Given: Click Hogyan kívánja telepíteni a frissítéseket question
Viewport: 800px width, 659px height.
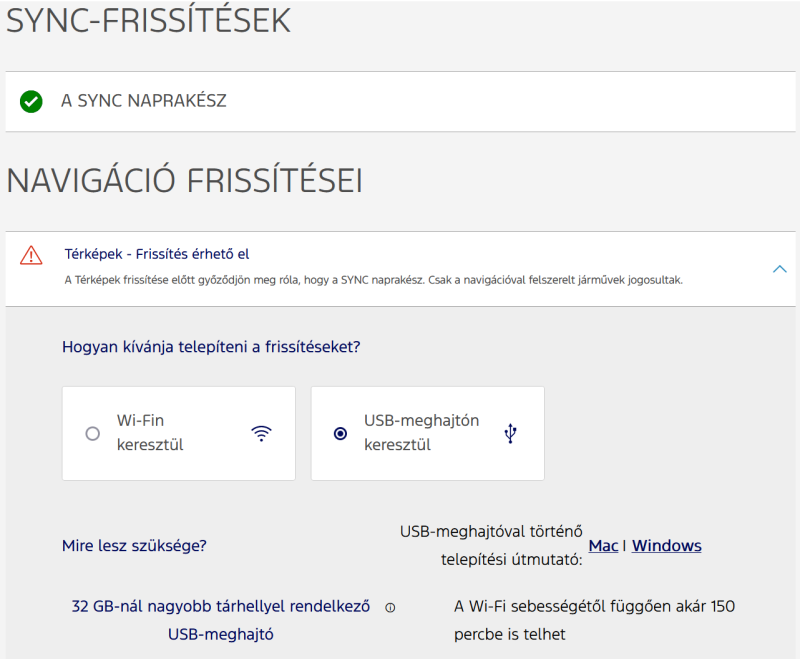Looking at the screenshot, I should (x=211, y=347).
